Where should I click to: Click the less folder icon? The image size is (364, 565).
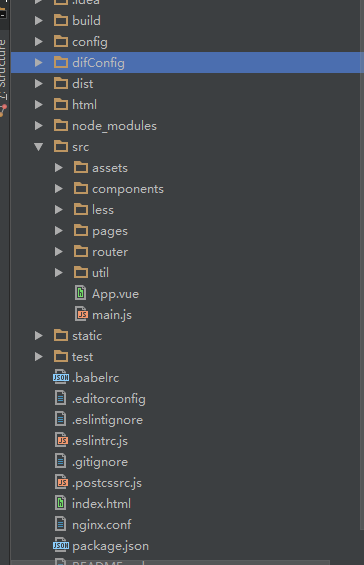click(x=81, y=209)
